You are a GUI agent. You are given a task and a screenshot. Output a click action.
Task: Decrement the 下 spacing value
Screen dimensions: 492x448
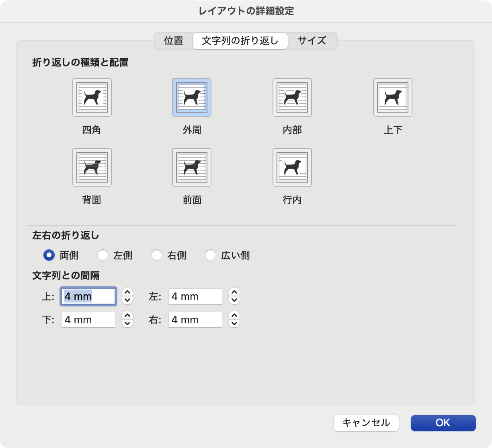pyautogui.click(x=127, y=323)
